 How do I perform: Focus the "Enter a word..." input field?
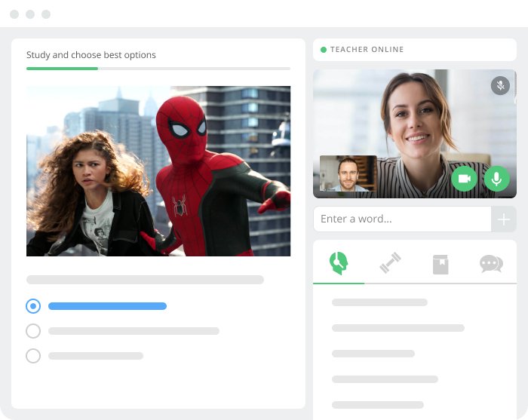click(402, 219)
